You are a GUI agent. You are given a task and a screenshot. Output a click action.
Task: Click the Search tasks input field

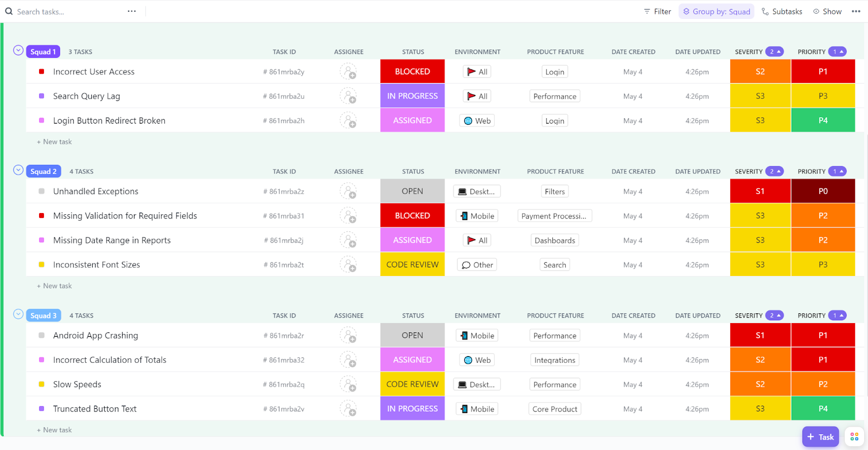(68, 11)
